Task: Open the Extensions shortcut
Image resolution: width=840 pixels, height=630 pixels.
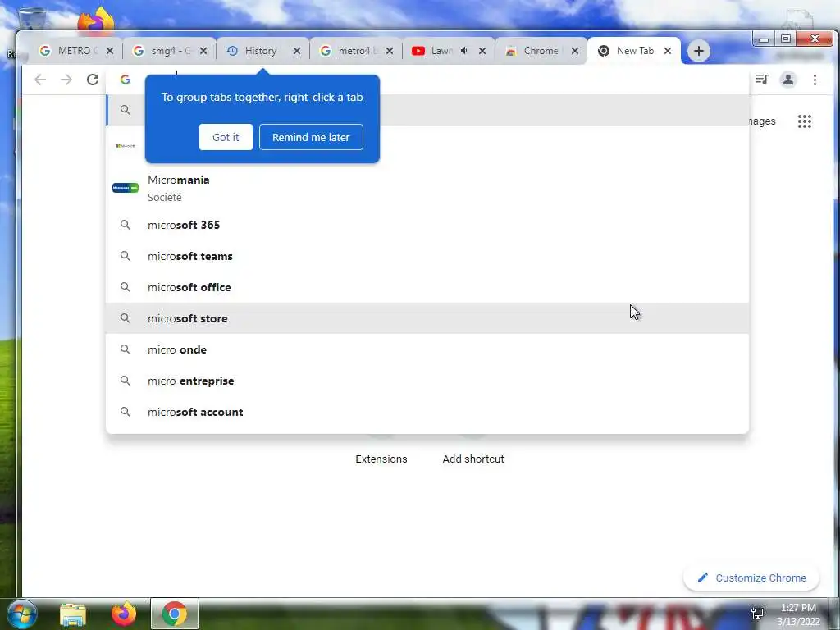Action: [381, 459]
